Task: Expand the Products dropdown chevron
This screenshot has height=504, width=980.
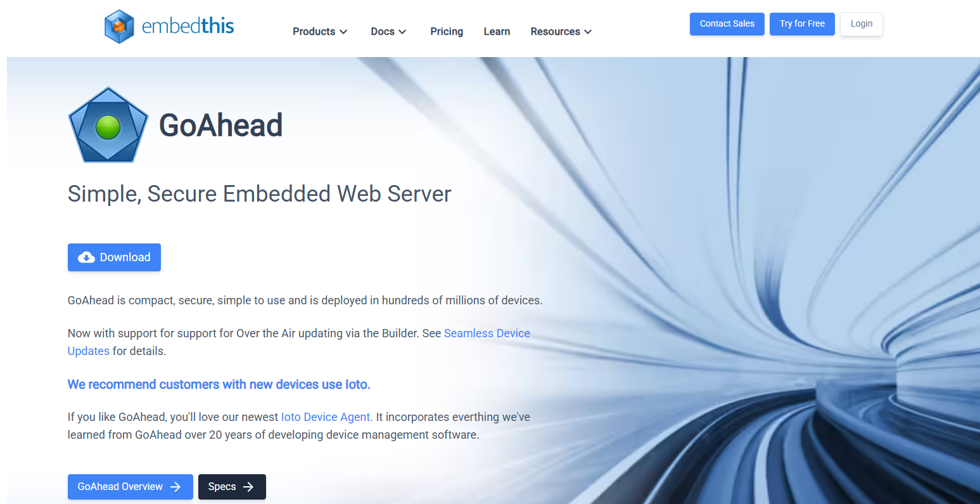Action: [x=343, y=32]
